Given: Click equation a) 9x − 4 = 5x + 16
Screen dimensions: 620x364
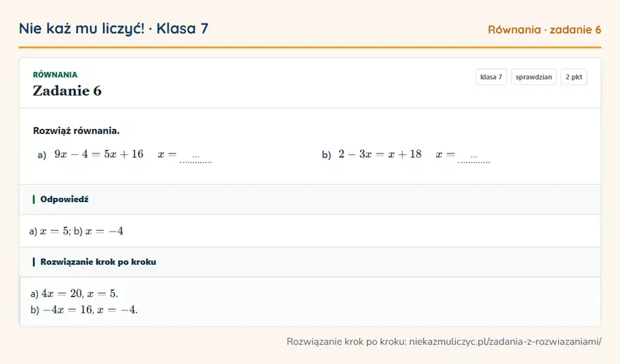Looking at the screenshot, I should pyautogui.click(x=99, y=154).
